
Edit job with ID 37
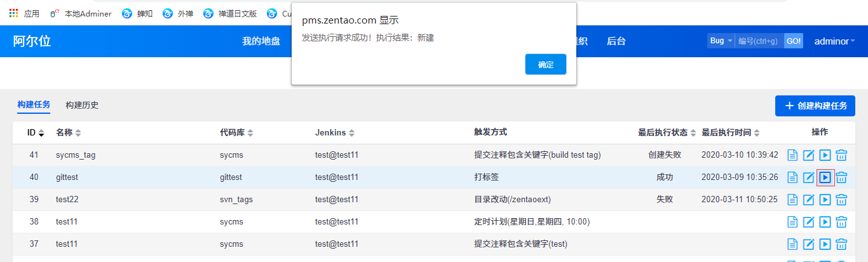[x=809, y=244]
